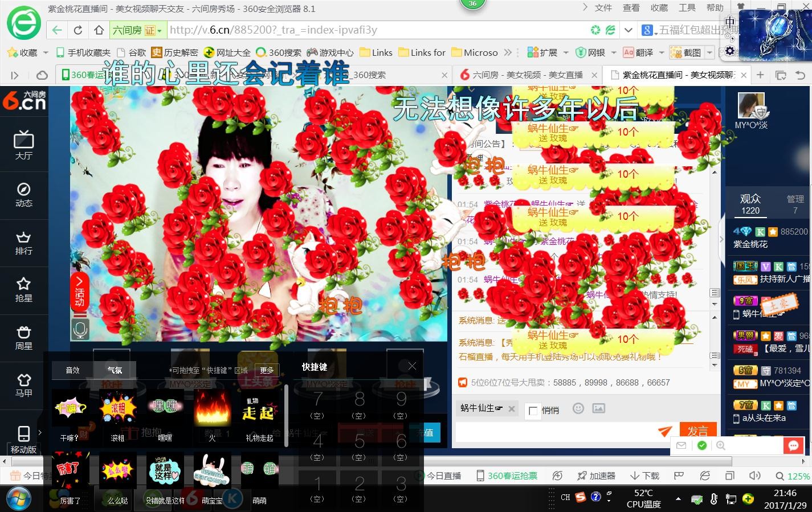
Task: Click the browser back arrow
Action: point(56,30)
